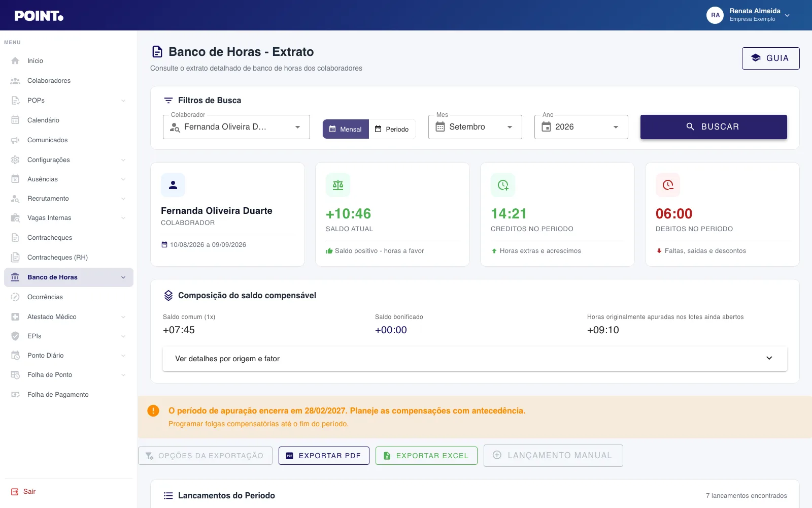Click the 7 lancamentos encontrados text
This screenshot has width=812, height=508.
pyautogui.click(x=747, y=496)
